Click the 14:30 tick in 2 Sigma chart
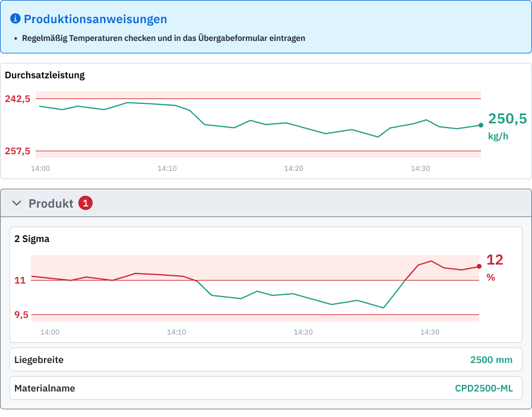 point(429,332)
